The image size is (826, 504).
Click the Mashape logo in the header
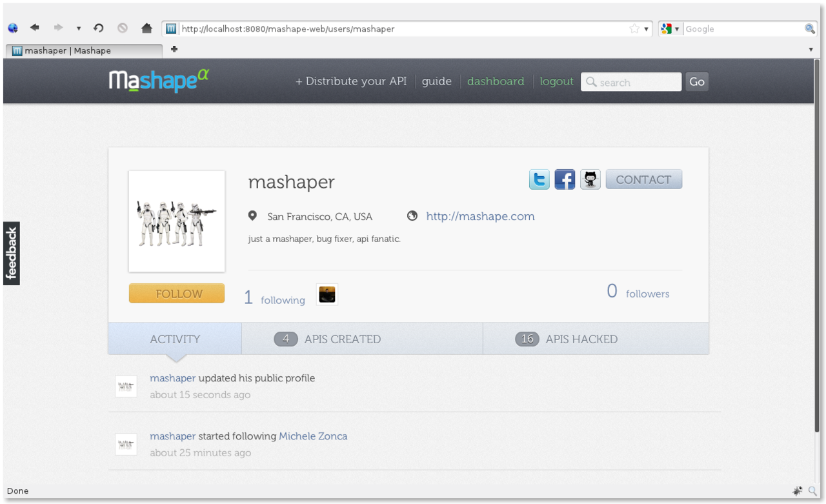(x=159, y=81)
